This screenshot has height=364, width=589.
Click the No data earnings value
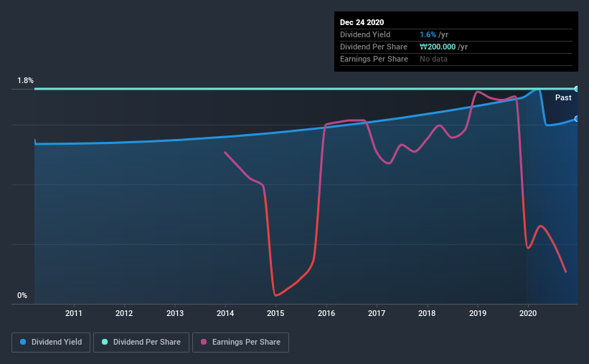[x=433, y=59]
